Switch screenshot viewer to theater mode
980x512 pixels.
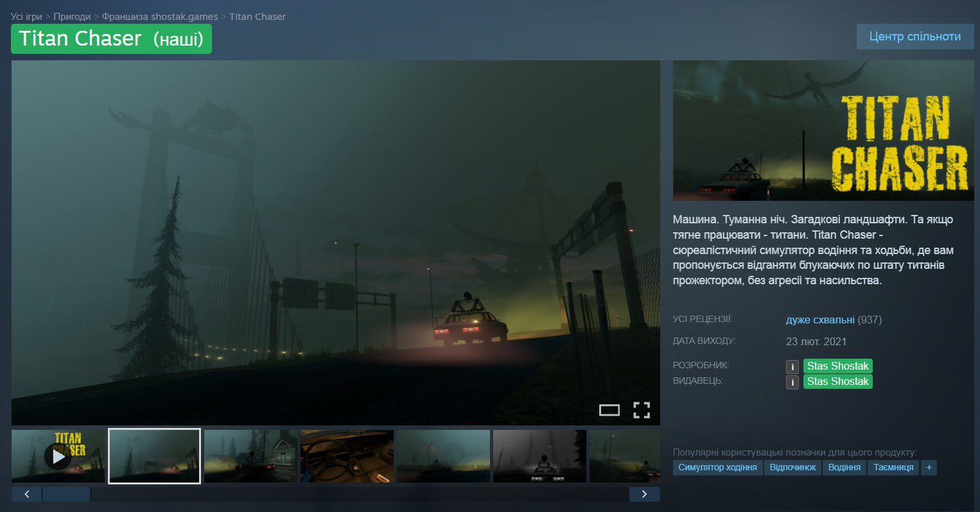(x=609, y=410)
